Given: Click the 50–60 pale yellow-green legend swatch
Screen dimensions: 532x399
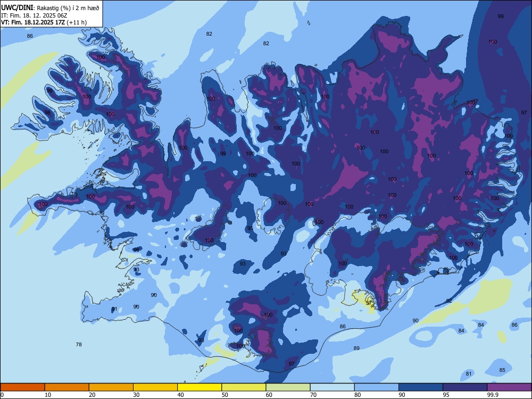Looking at the screenshot, I should (x=244, y=387).
